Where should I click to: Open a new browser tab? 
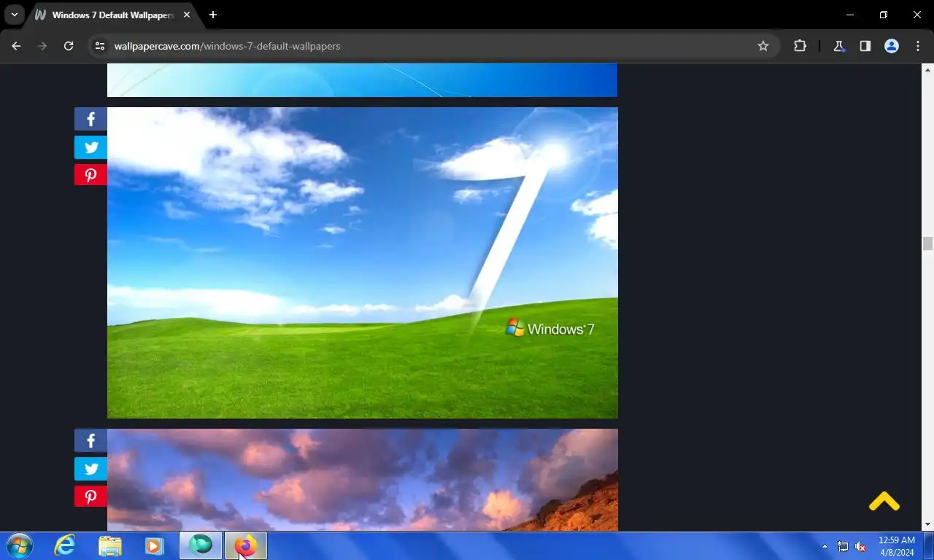[212, 15]
